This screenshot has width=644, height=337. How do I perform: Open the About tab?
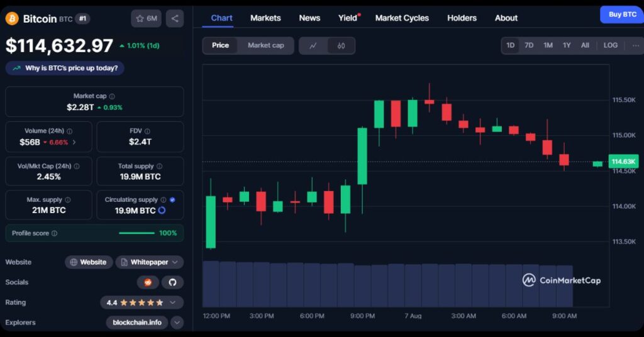(x=506, y=18)
